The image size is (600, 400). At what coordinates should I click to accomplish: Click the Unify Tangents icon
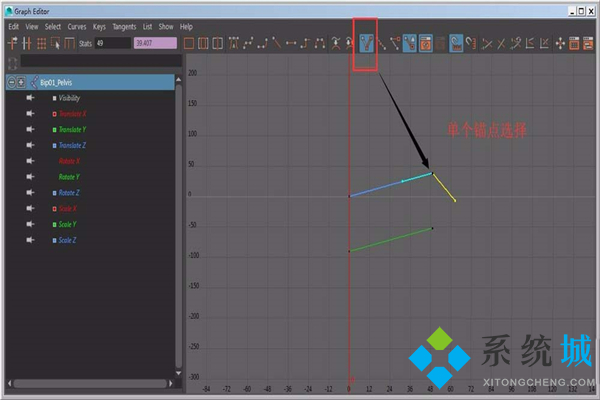[382, 43]
